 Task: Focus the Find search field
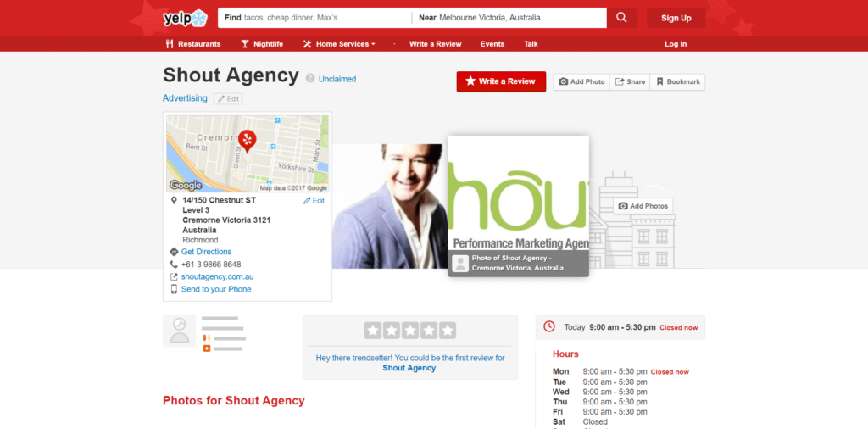click(x=315, y=18)
